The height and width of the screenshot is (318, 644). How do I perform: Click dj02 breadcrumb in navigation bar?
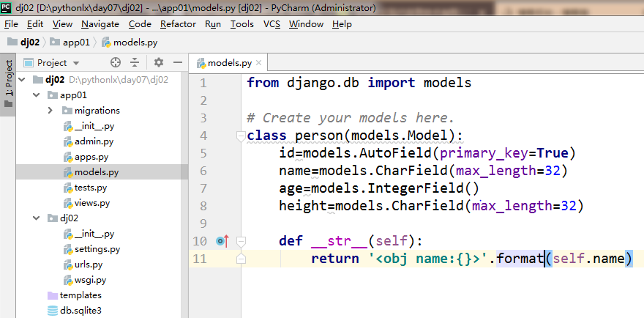25,42
